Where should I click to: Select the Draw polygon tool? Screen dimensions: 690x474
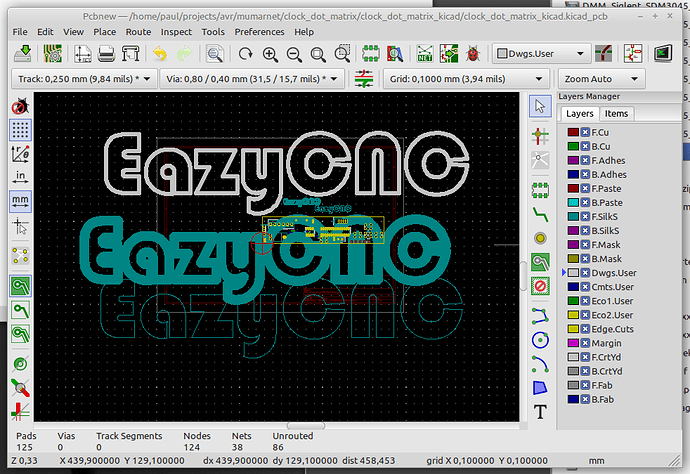pos(540,388)
